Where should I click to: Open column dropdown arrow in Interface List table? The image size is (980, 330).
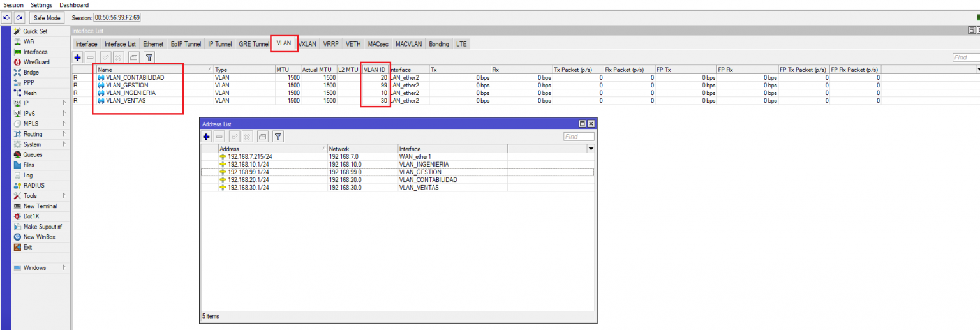(977, 69)
